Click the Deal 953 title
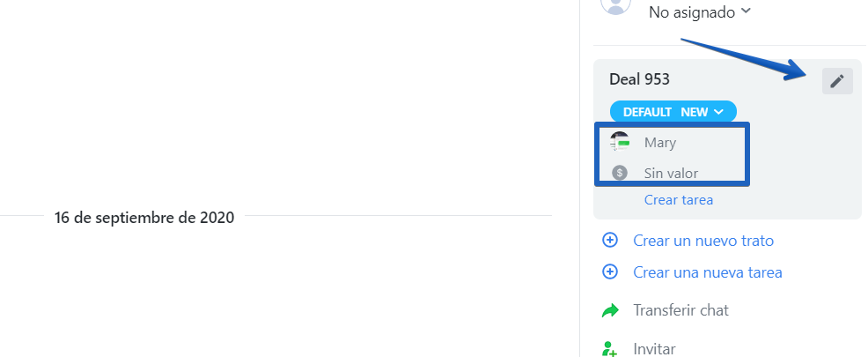Viewport: 868px width, 357px height. coord(639,79)
